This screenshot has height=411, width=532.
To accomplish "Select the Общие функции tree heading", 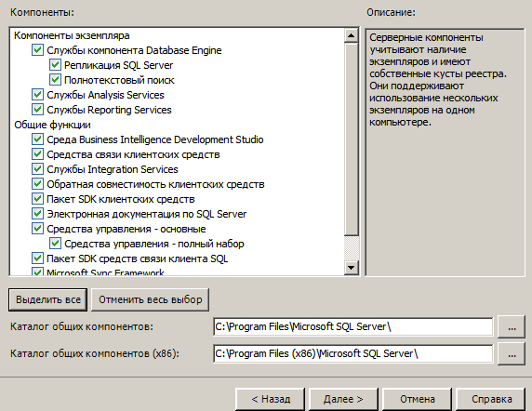I will point(52,125).
